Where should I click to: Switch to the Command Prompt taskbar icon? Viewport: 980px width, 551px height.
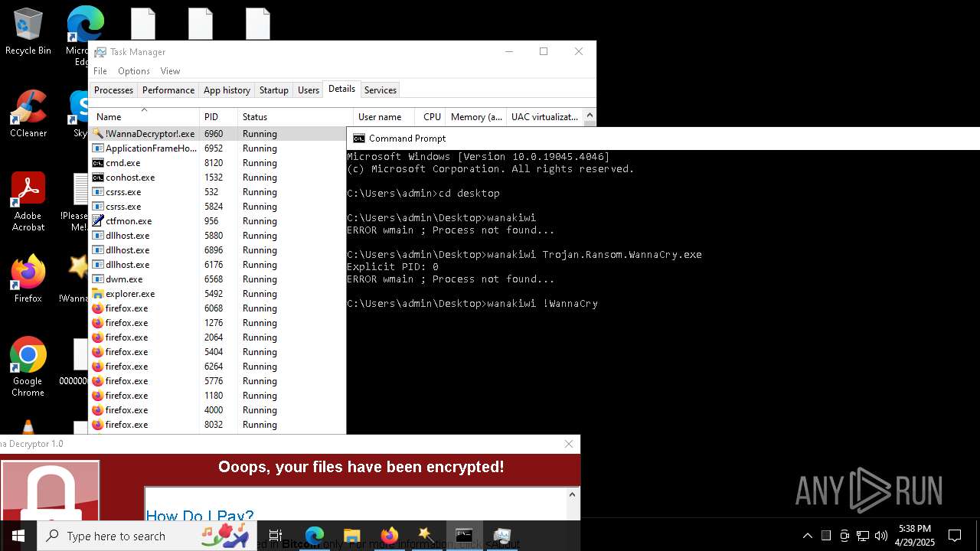coord(464,536)
